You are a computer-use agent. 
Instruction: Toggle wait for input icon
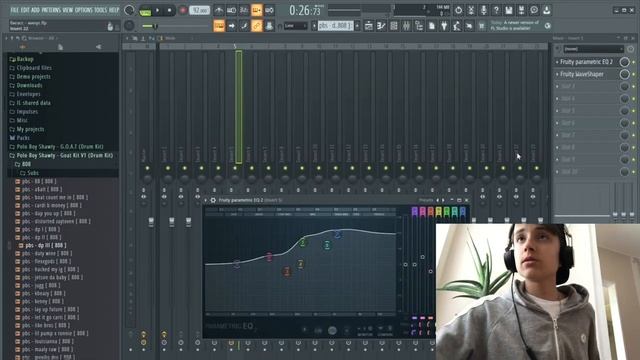(231, 10)
